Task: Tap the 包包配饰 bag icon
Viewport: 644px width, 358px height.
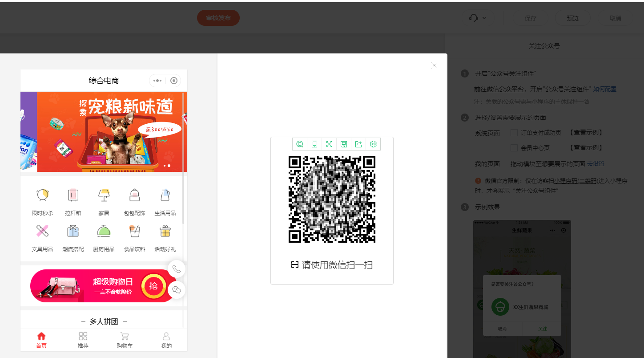Action: pos(134,195)
